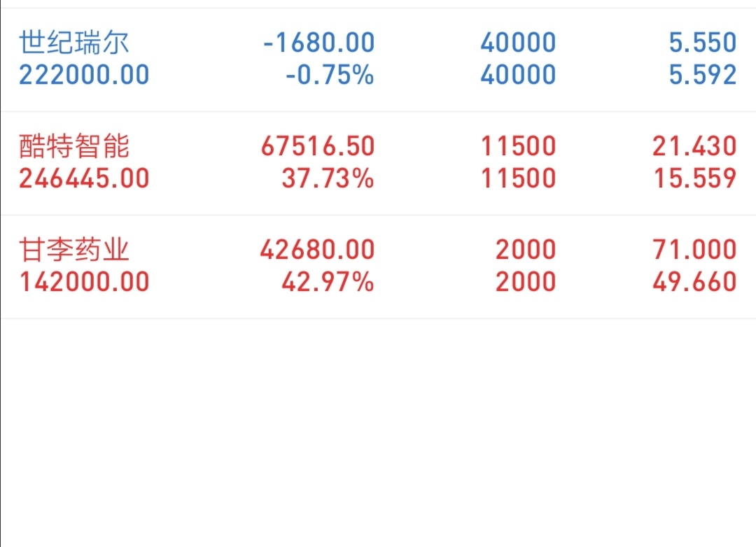Tap 世纪瑞尔 loss percentage -0.75%

330,75
